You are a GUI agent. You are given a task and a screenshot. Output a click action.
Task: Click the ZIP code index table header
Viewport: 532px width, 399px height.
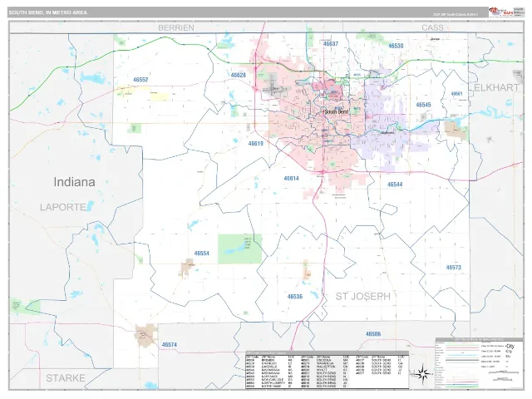coord(327,352)
